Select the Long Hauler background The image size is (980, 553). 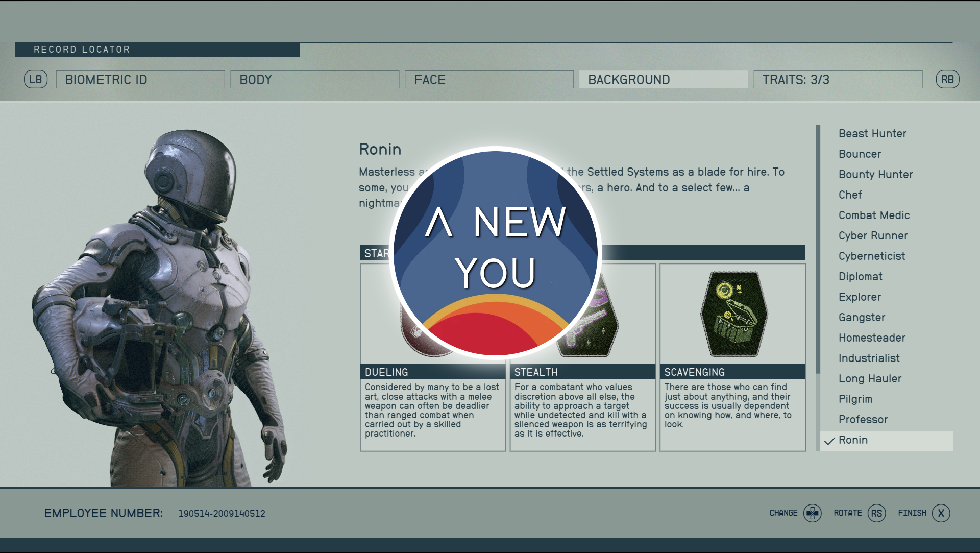[x=870, y=379]
